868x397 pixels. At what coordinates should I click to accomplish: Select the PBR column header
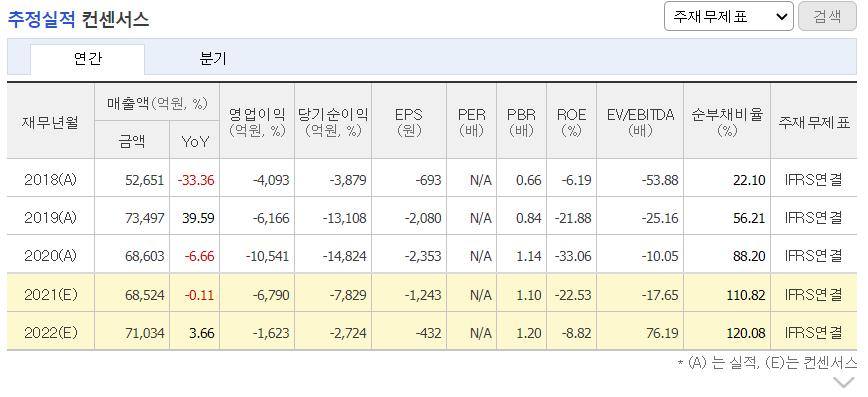pyautogui.click(x=521, y=122)
